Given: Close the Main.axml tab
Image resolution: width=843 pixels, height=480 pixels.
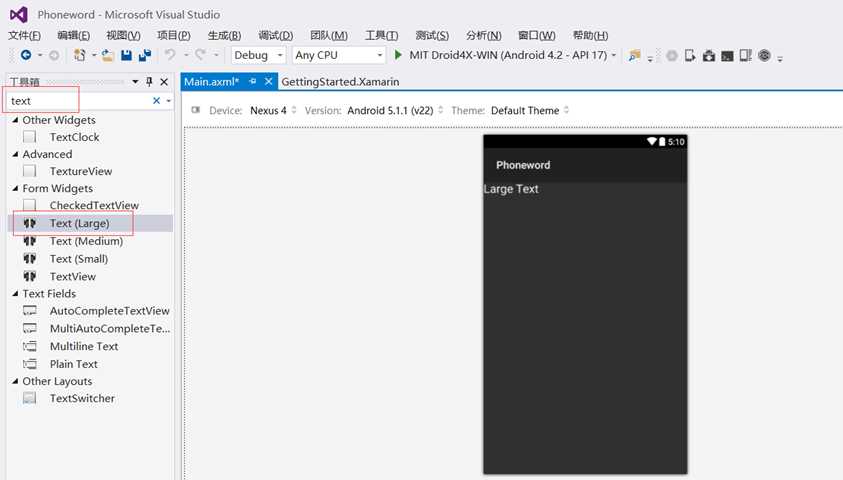Looking at the screenshot, I should (268, 81).
